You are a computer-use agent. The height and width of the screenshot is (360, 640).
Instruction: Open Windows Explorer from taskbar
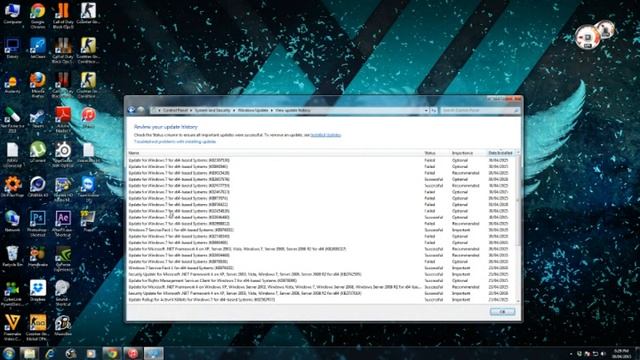coord(29,353)
